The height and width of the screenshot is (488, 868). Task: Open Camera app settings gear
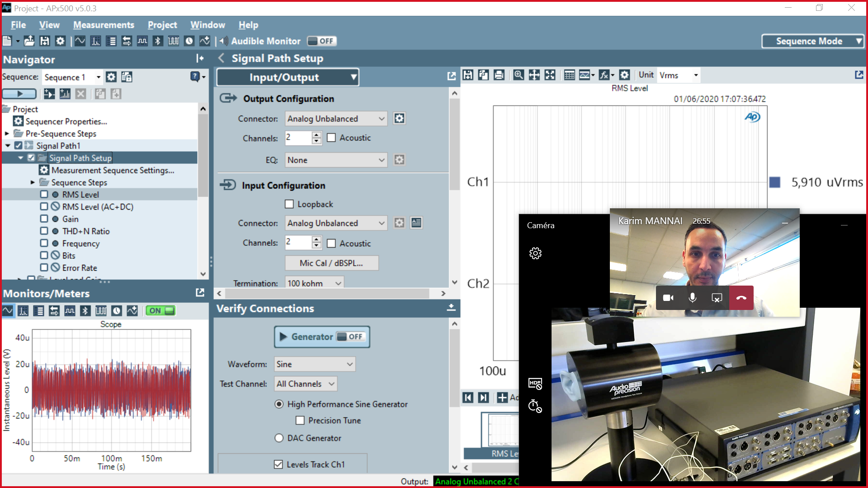[x=535, y=253]
